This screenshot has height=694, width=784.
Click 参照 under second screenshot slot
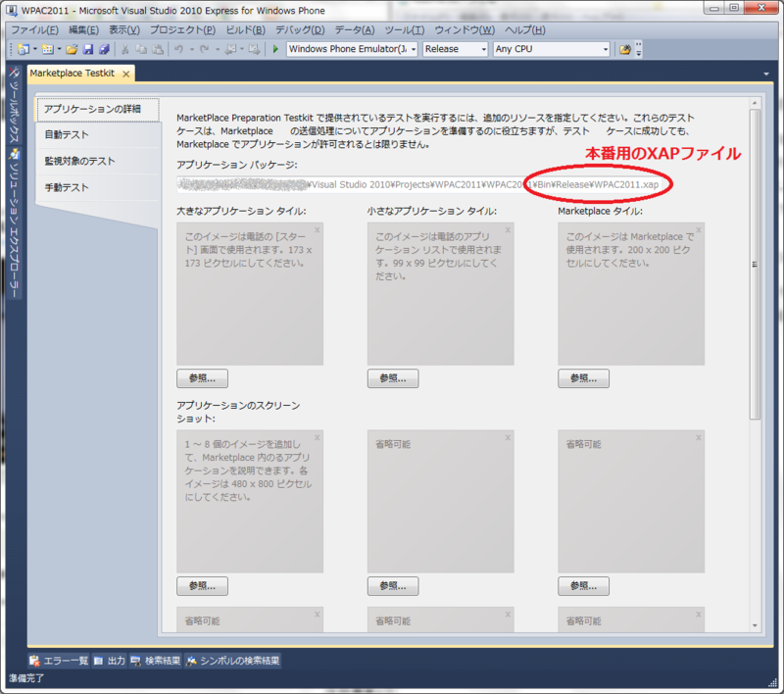(393, 586)
